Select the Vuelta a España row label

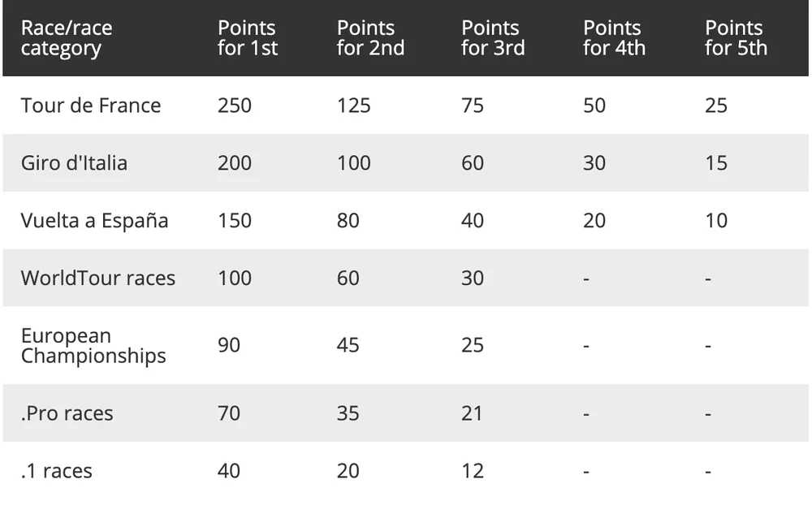(94, 221)
